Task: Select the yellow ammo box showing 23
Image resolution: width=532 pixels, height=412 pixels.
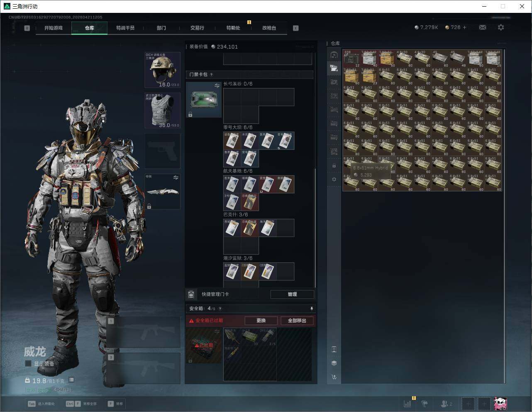Action: [x=369, y=76]
